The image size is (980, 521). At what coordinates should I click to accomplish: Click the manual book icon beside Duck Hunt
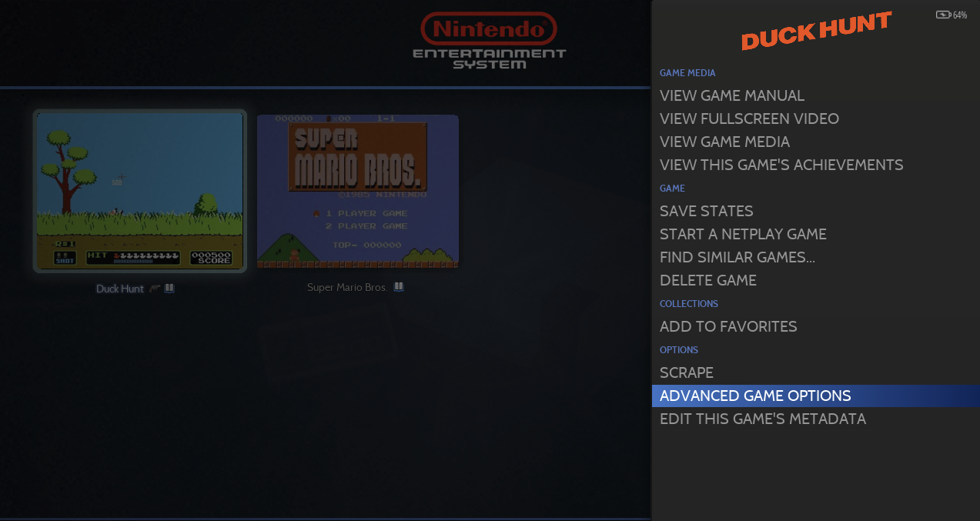pyautogui.click(x=169, y=289)
